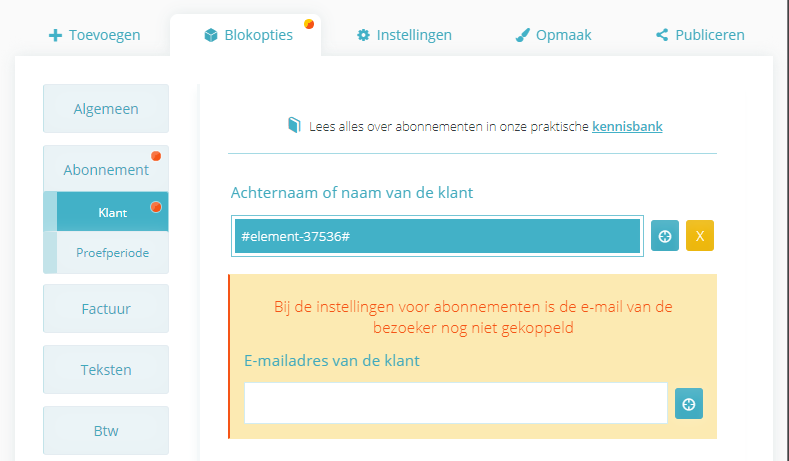Expand the Abonnement section
789x461 pixels.
pyautogui.click(x=106, y=169)
